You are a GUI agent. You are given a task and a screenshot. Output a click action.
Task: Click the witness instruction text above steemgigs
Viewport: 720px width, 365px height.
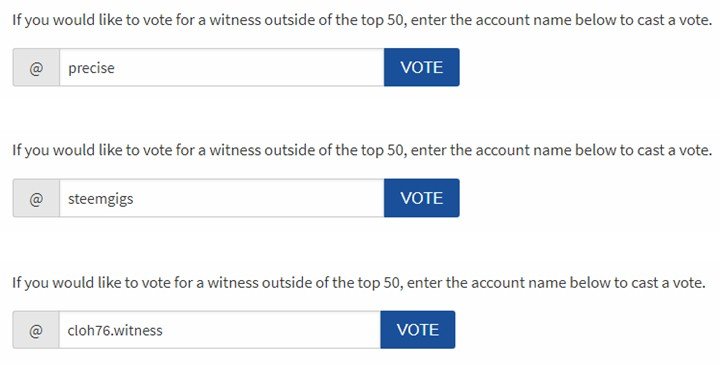[x=362, y=150]
